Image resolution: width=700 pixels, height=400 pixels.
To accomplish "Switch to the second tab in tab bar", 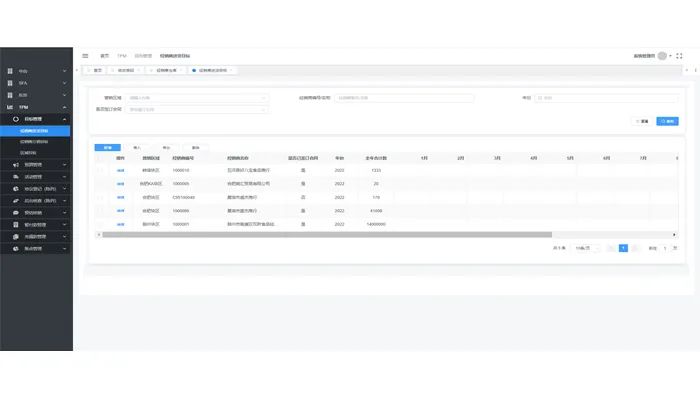I will coord(125,70).
